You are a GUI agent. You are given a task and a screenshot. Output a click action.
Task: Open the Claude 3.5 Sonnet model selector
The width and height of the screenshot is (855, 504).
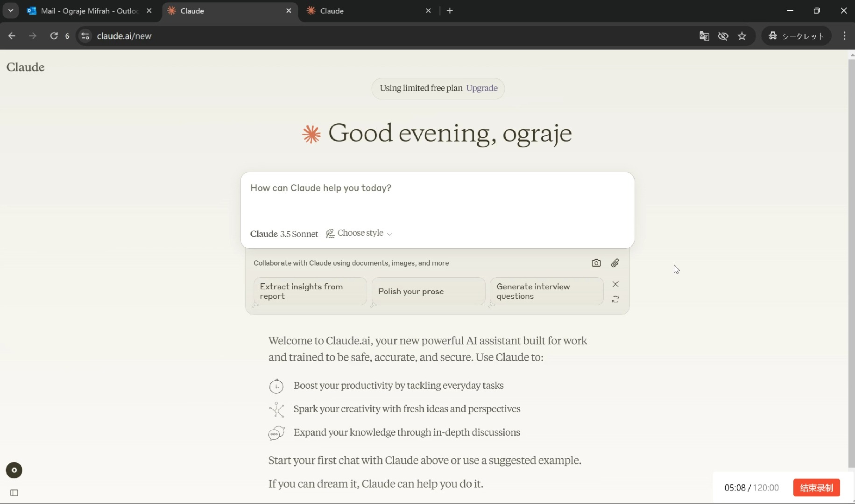(284, 234)
